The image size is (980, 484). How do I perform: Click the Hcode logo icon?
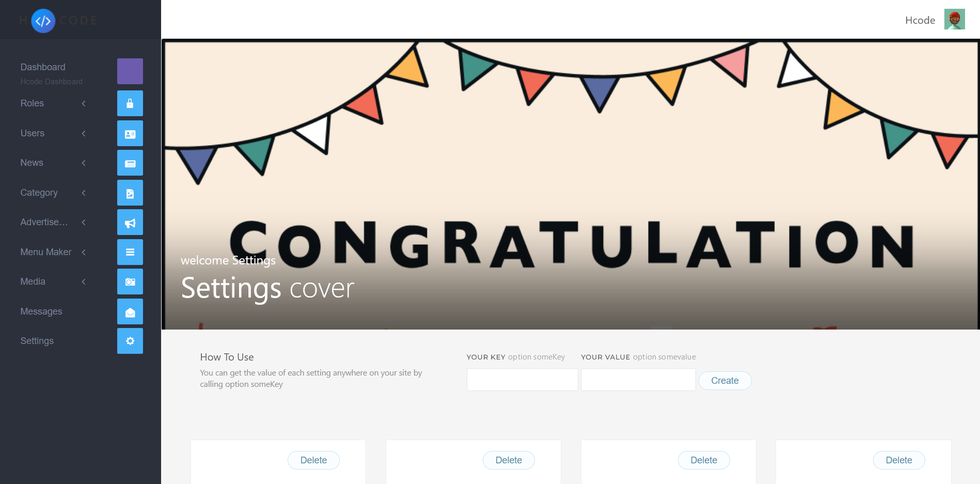43,21
